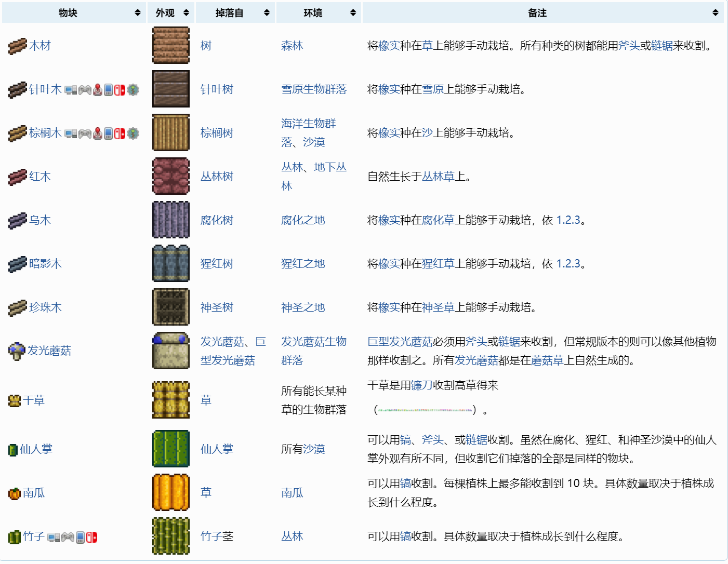The image size is (728, 564).
Task: Click the 仙人掌 cactus item icon
Action: [x=13, y=450]
